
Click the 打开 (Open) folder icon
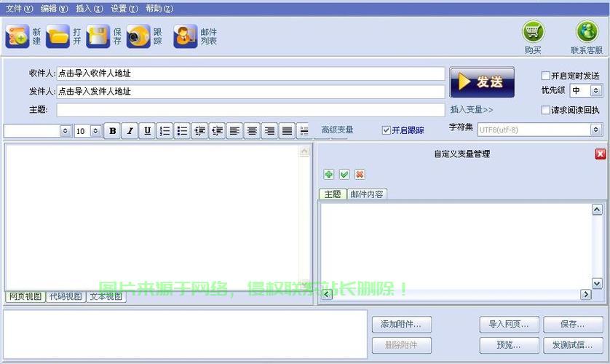[x=58, y=36]
